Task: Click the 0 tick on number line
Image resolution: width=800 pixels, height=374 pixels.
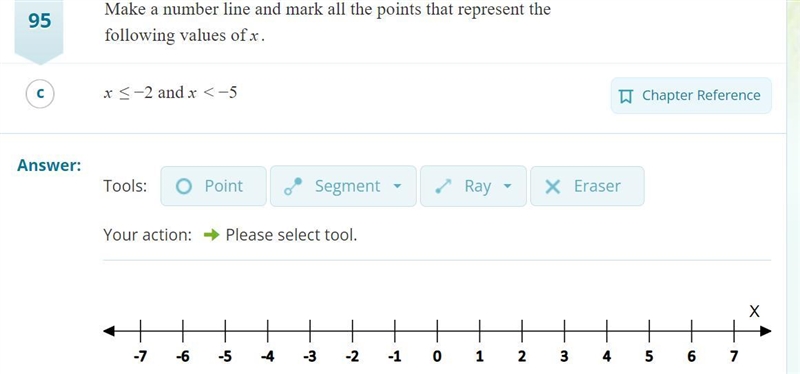Action: (437, 332)
